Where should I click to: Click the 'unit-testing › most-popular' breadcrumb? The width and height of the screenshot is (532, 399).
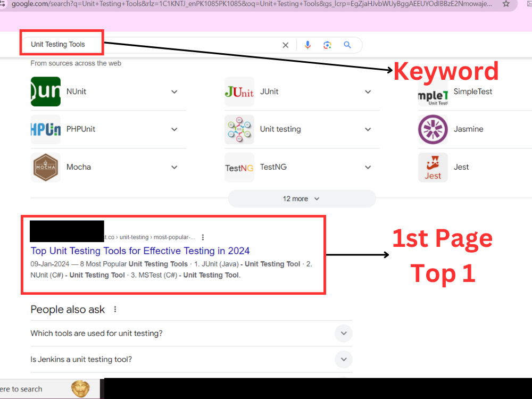(157, 237)
